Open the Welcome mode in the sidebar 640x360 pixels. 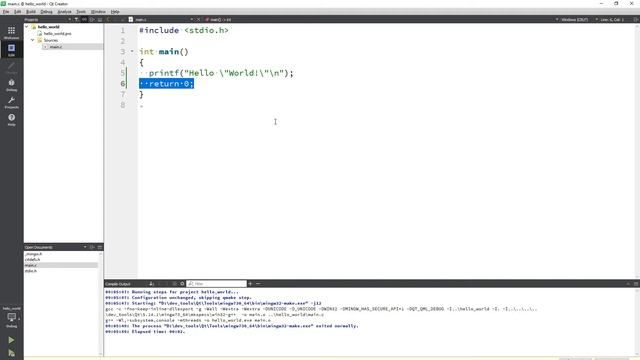11,33
